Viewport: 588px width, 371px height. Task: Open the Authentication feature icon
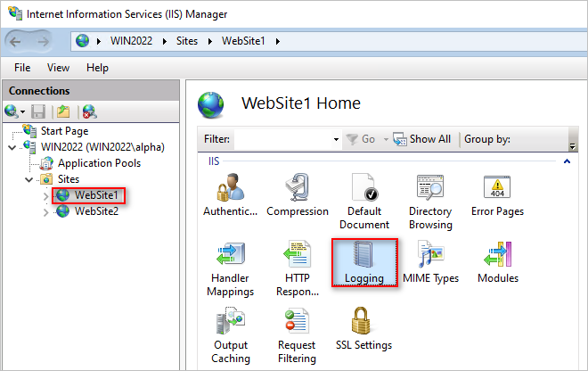[230, 194]
